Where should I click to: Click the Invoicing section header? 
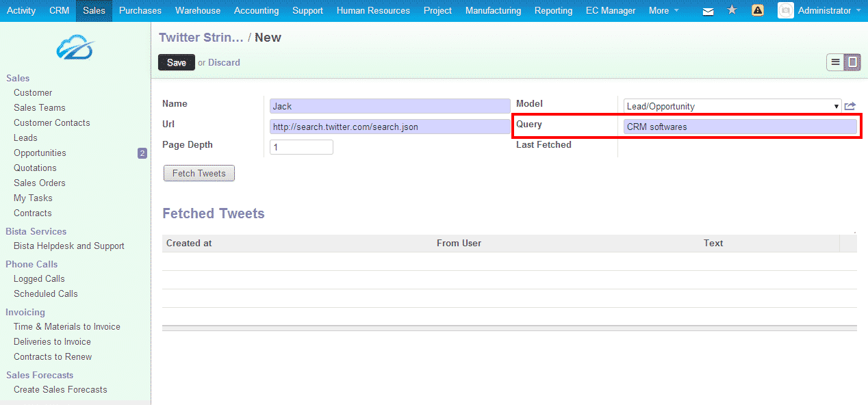coord(25,312)
